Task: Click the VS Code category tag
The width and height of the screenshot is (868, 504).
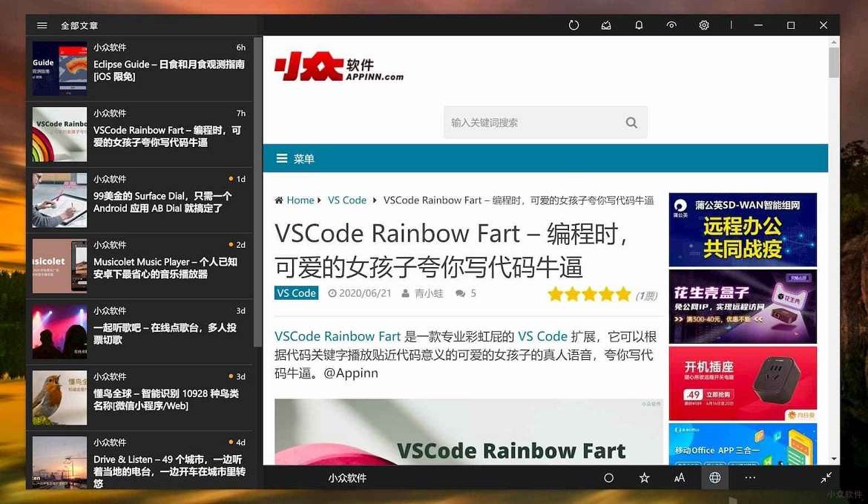Action: point(296,293)
